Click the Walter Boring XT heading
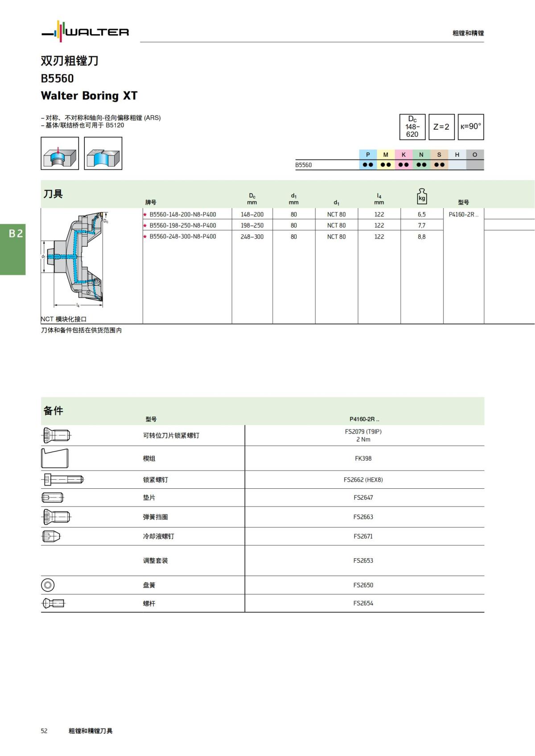 89,96
